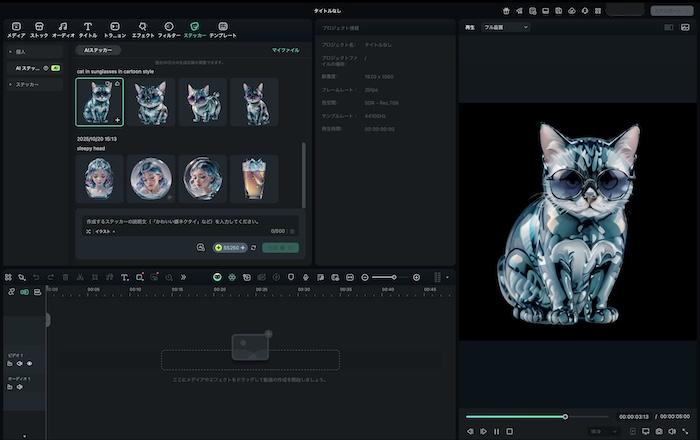
Task: Click the AIステッカー pill button
Action: (x=101, y=50)
